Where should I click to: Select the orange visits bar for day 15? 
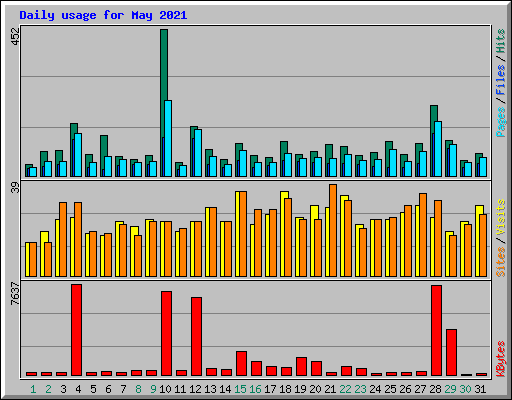(243, 234)
